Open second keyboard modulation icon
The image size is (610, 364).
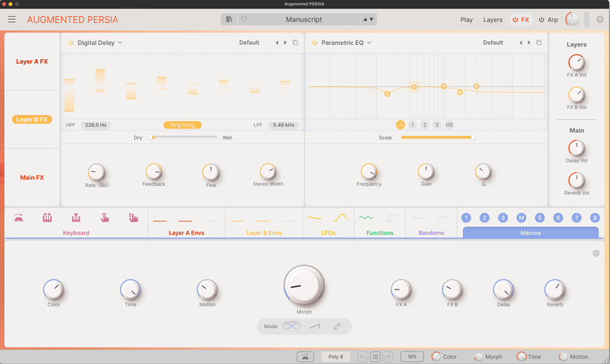[x=47, y=218]
